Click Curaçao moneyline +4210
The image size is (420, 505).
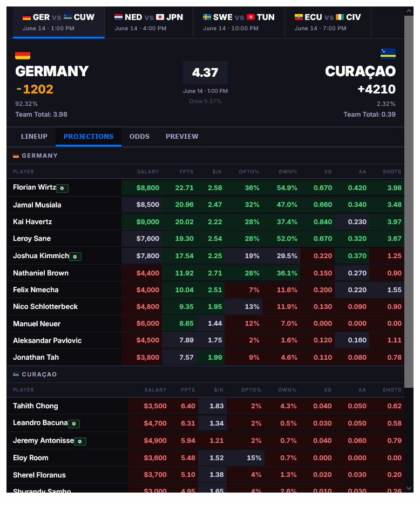377,89
